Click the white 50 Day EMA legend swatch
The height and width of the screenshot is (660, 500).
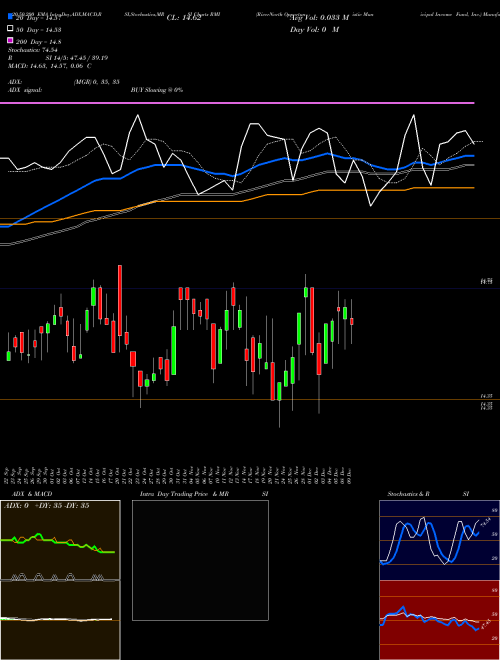click(11, 28)
